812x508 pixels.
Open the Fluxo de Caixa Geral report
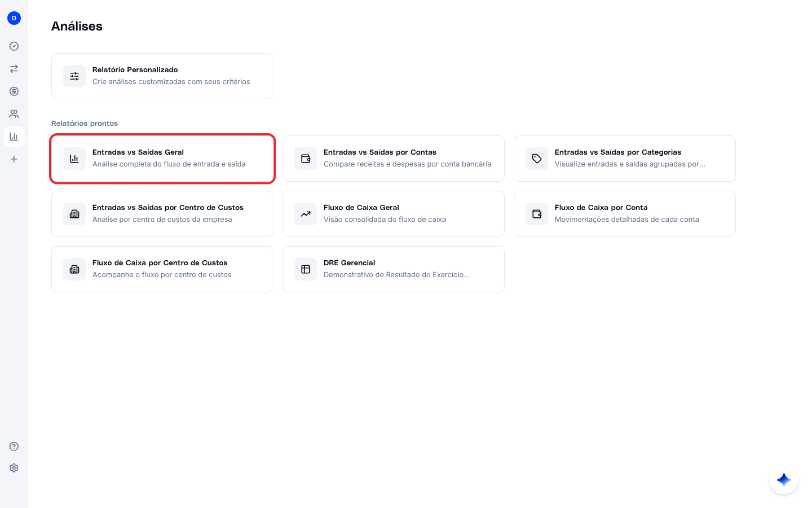[x=394, y=214]
